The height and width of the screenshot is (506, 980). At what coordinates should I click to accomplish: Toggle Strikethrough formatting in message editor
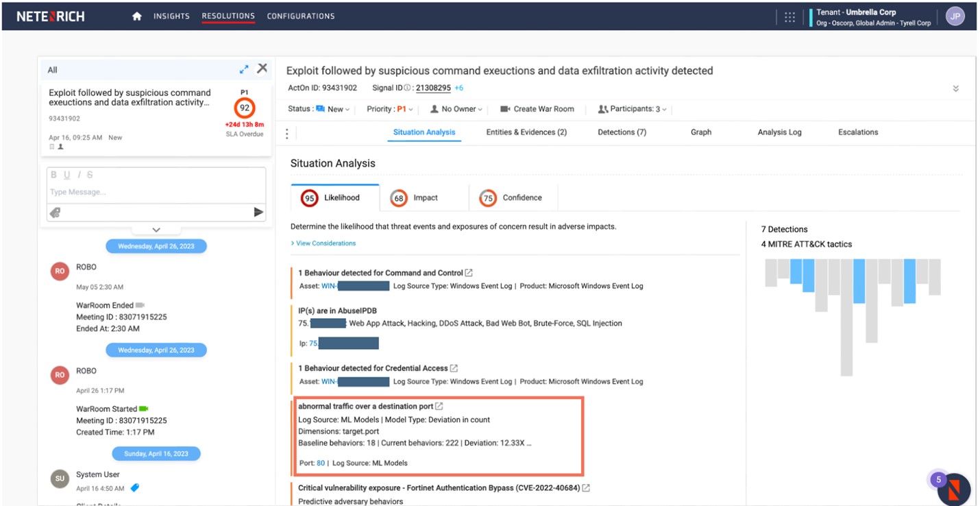click(90, 175)
